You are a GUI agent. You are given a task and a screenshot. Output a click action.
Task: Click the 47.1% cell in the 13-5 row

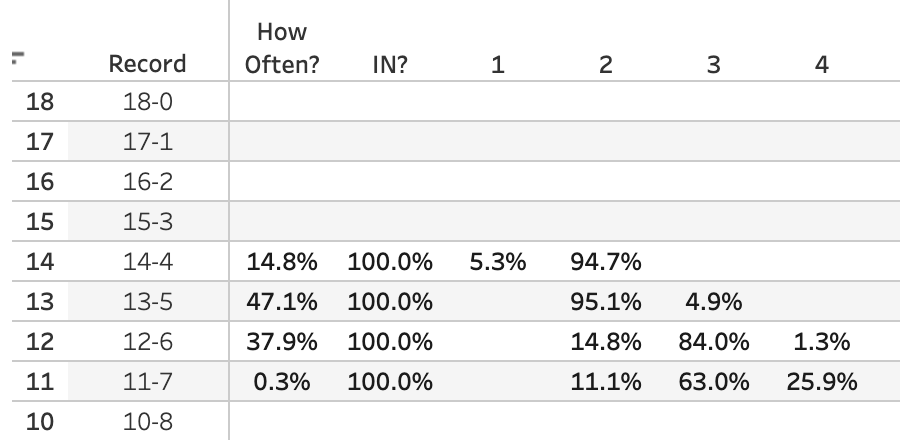(x=282, y=302)
